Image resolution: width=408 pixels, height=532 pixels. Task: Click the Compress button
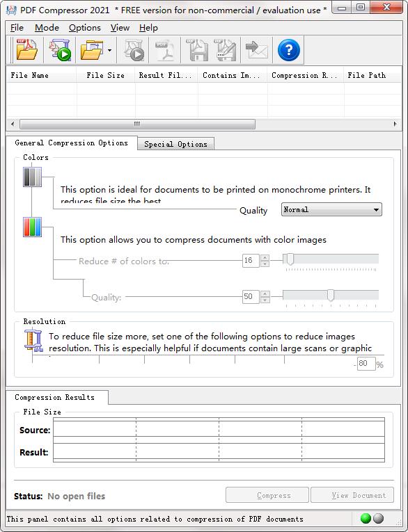[x=267, y=495]
